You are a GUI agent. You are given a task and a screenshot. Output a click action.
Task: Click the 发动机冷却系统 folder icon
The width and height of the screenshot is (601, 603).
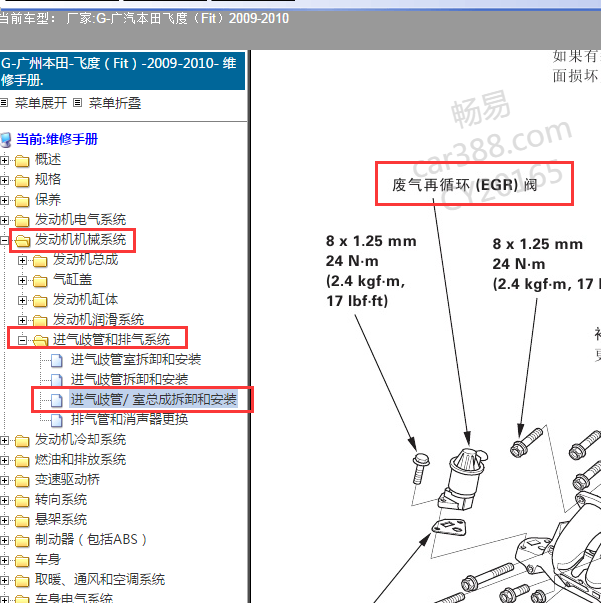tap(22, 441)
